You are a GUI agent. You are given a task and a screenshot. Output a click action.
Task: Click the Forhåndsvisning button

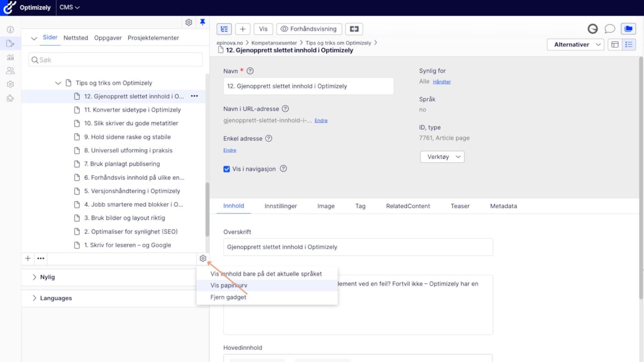coord(309,29)
